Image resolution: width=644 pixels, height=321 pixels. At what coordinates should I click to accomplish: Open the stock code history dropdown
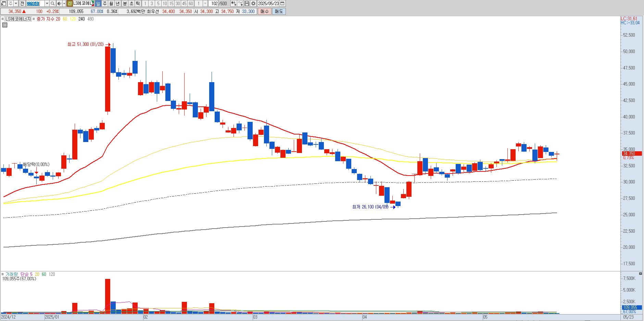(x=47, y=3)
